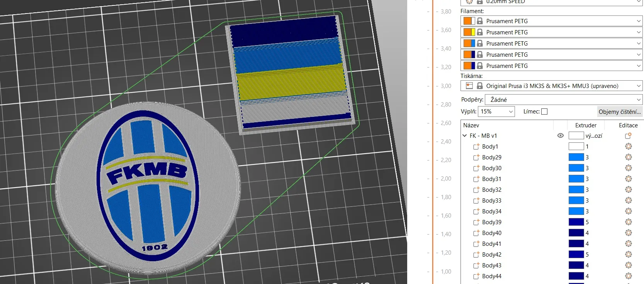
Task: Click the lock icon on the light-blue filament row
Action: tap(480, 43)
